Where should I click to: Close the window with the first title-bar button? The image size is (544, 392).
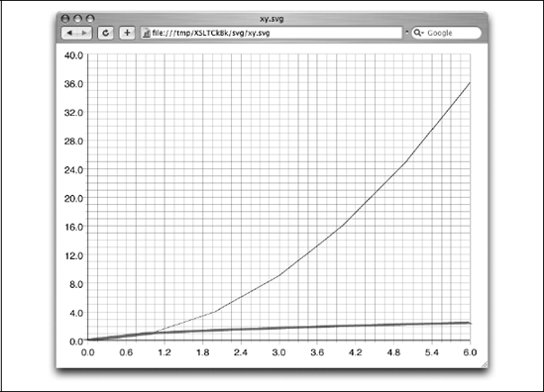[65, 19]
